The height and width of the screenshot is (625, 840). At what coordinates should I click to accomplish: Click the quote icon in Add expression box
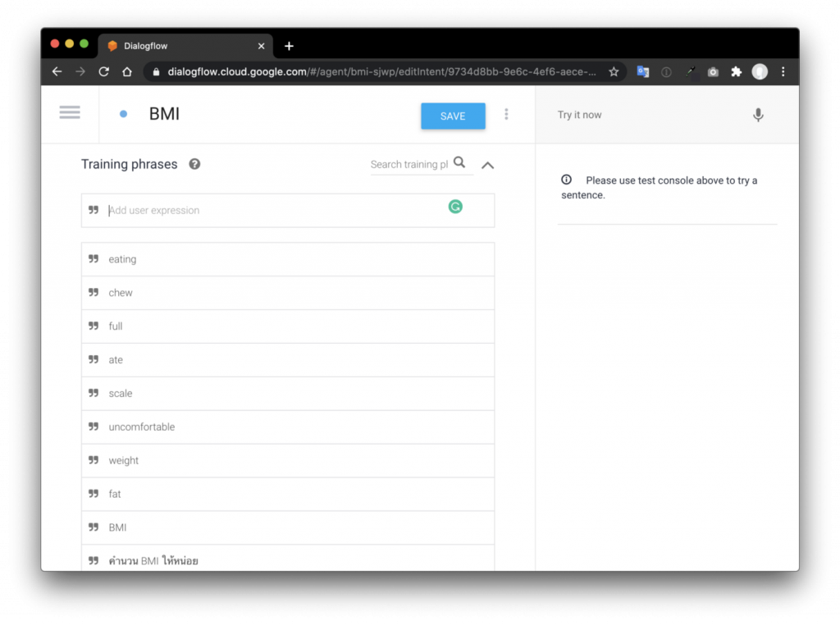tap(94, 210)
